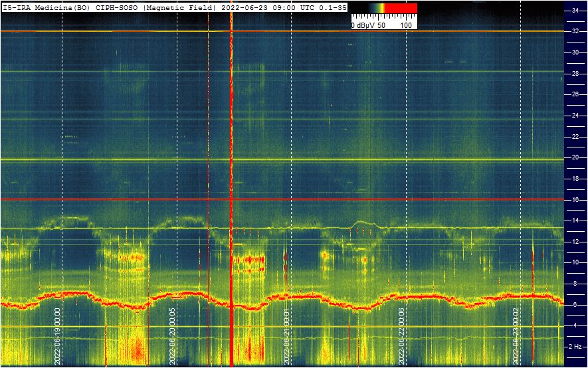This screenshot has width=588, height=368.
Task: Click the 2022-06-23 00:00:02 time label
Action: pos(516,335)
